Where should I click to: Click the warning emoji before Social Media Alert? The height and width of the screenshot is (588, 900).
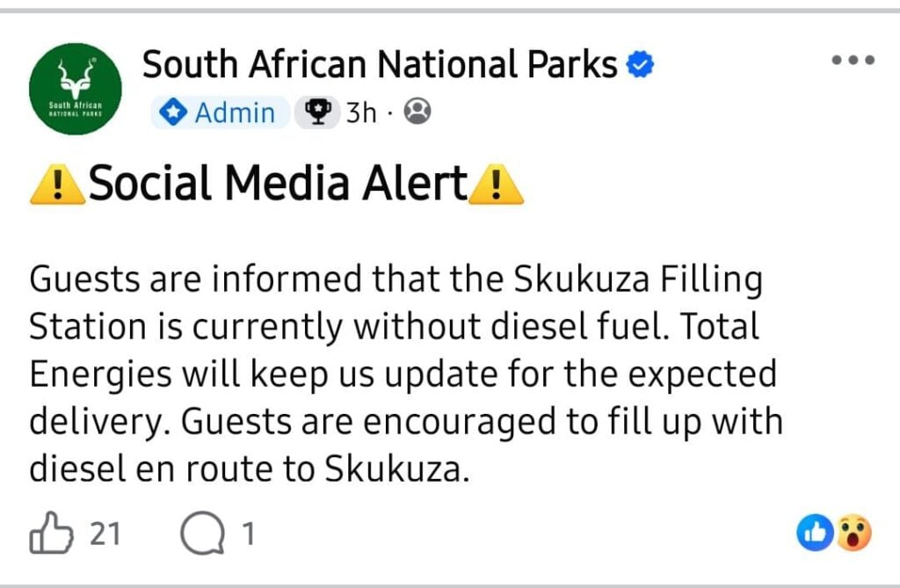click(58, 185)
